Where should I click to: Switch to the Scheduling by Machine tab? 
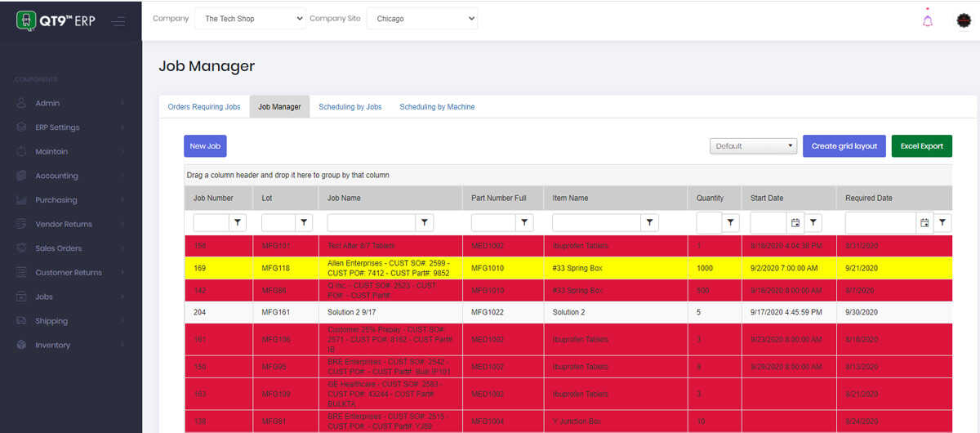(437, 107)
